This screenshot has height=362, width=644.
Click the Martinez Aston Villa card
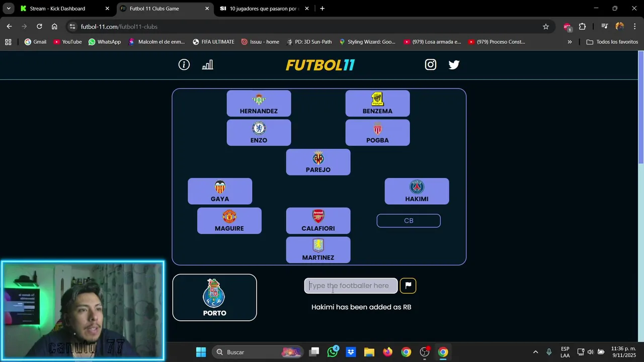coord(318,250)
